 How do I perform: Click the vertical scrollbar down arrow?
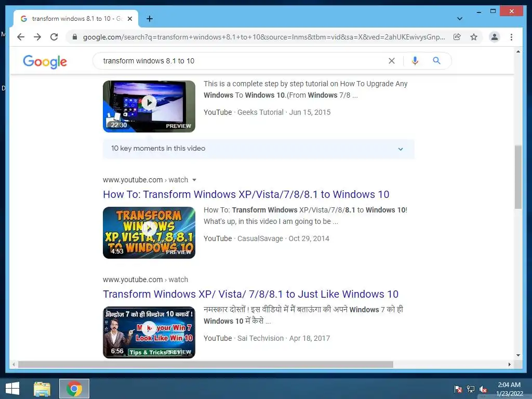[518, 355]
